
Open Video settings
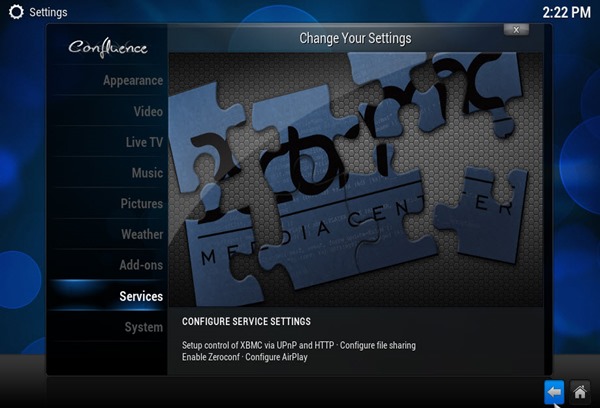(x=109, y=111)
